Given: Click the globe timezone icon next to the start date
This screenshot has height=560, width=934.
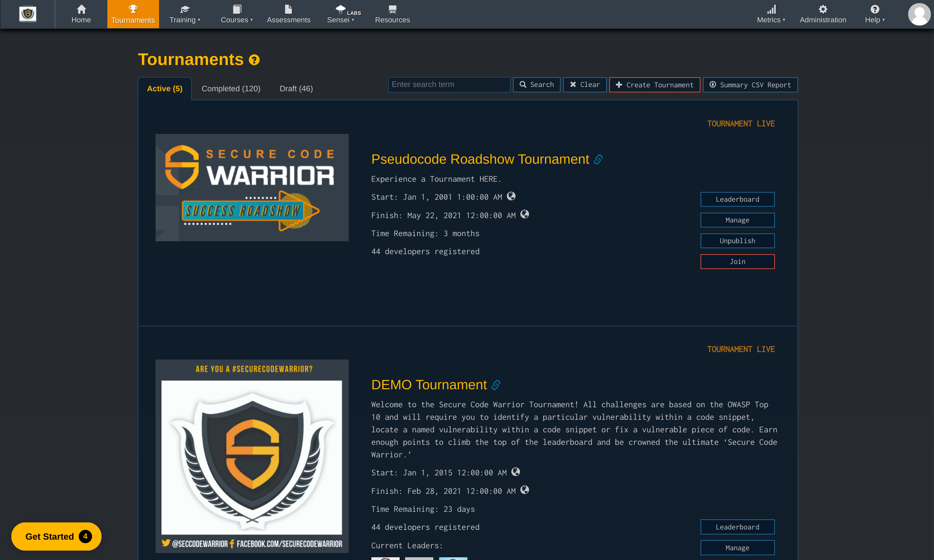Looking at the screenshot, I should coord(511,196).
